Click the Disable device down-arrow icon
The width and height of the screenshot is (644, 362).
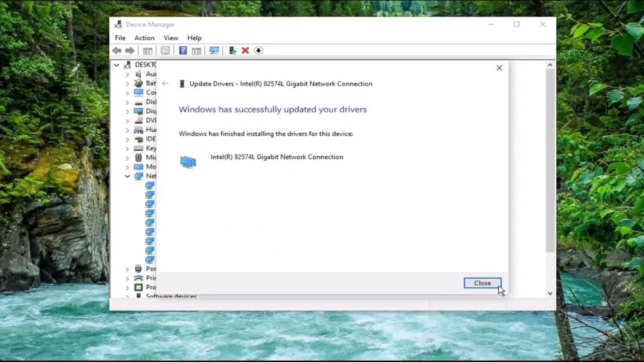(x=258, y=50)
